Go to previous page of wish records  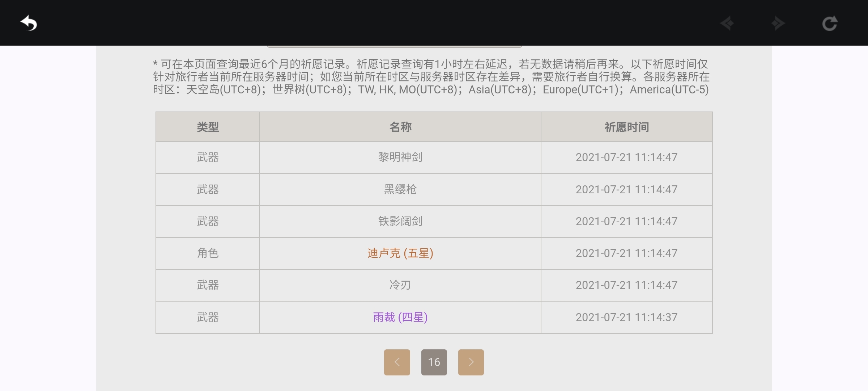(x=397, y=362)
